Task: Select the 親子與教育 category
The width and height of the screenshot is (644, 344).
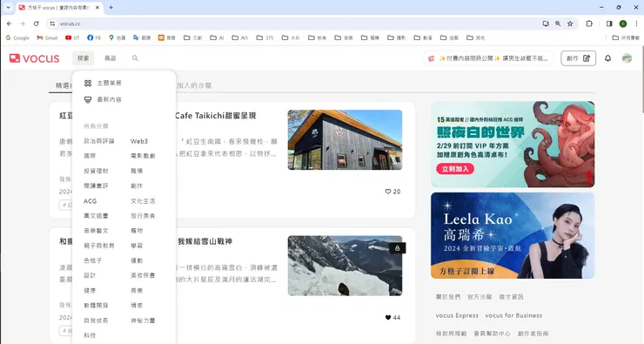Action: [99, 246]
